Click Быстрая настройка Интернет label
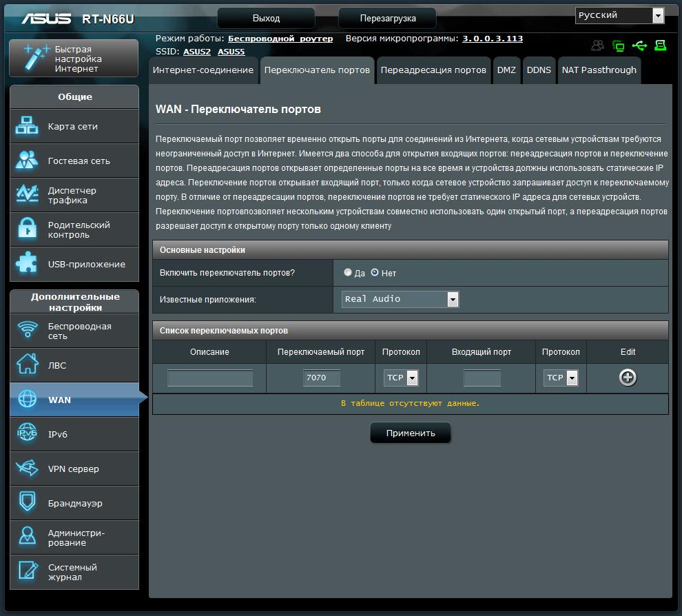This screenshot has height=616, width=682. point(79,59)
